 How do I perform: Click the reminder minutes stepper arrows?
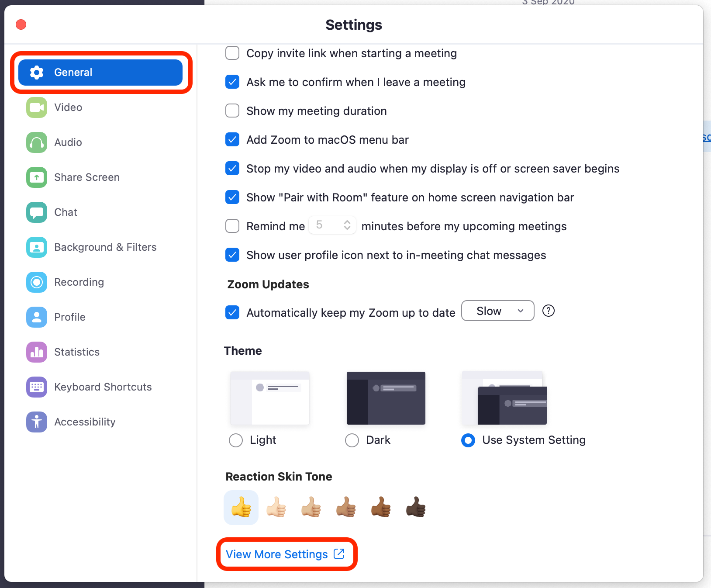[x=347, y=225]
